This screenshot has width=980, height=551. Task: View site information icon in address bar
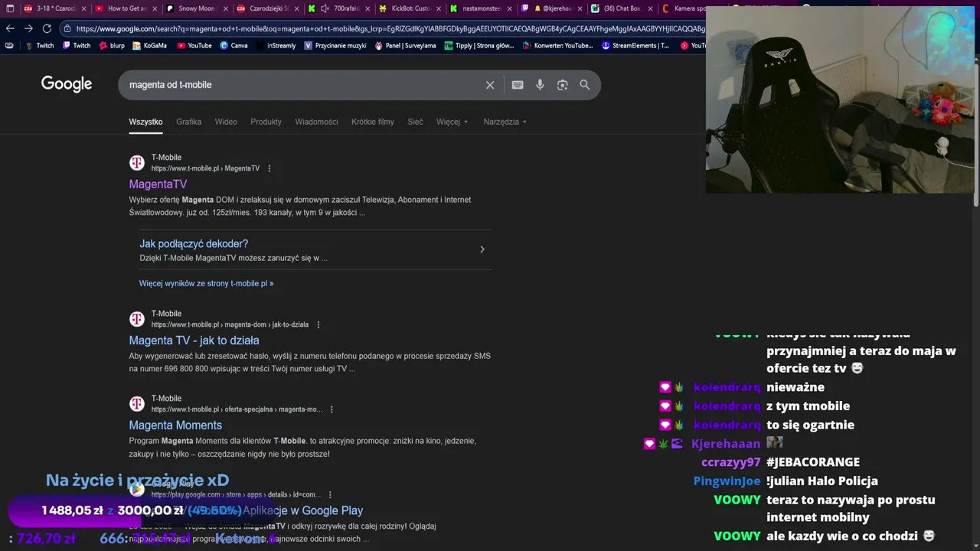click(67, 28)
